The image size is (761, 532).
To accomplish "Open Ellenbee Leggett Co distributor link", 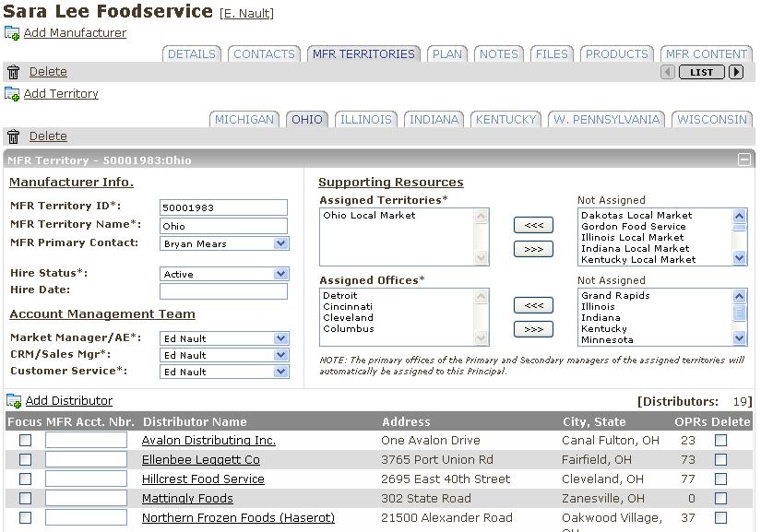I will click(x=200, y=460).
